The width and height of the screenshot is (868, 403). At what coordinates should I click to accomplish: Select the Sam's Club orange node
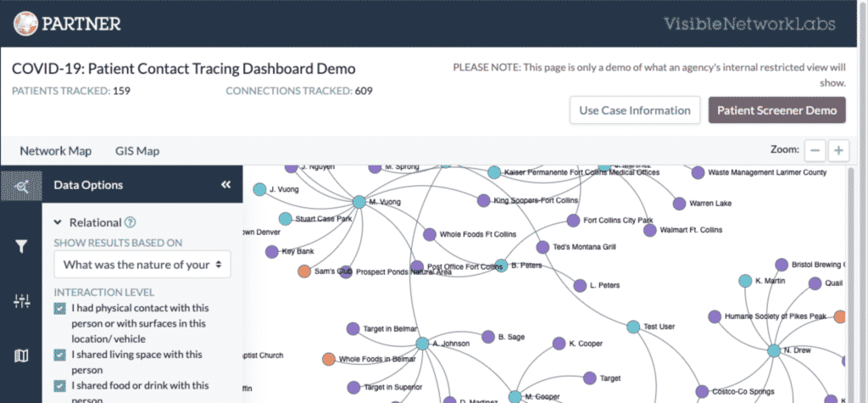pyautogui.click(x=304, y=271)
